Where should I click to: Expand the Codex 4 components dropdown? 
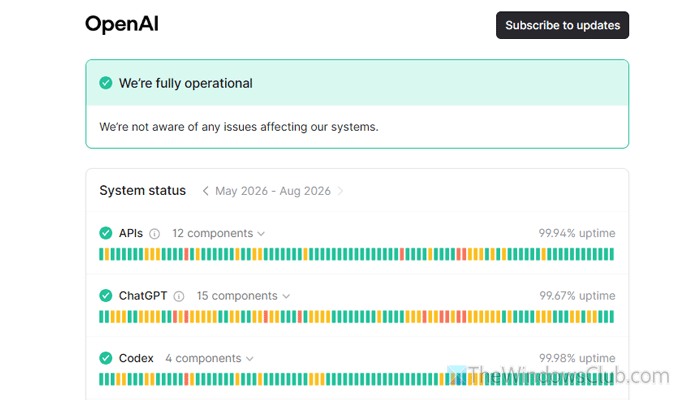tap(209, 358)
